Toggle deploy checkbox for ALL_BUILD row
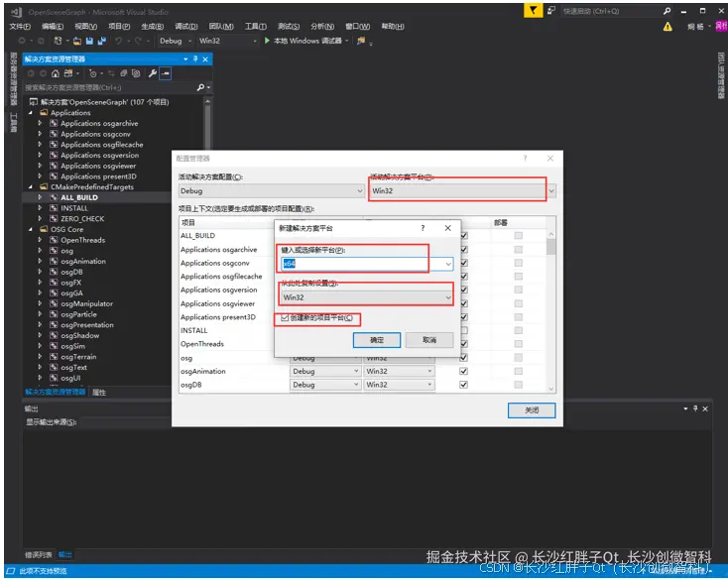 (x=518, y=236)
